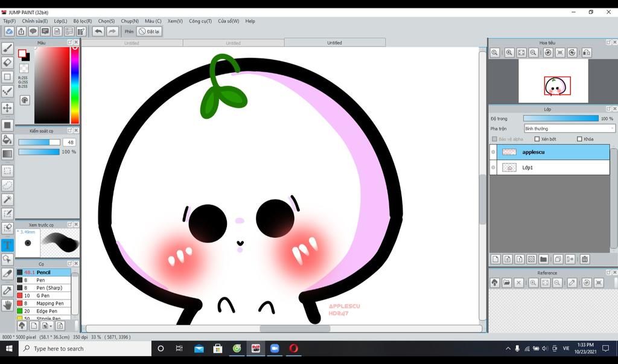Open the Bộ lọc(R) menu
The width and height of the screenshot is (618, 364).
tap(83, 21)
